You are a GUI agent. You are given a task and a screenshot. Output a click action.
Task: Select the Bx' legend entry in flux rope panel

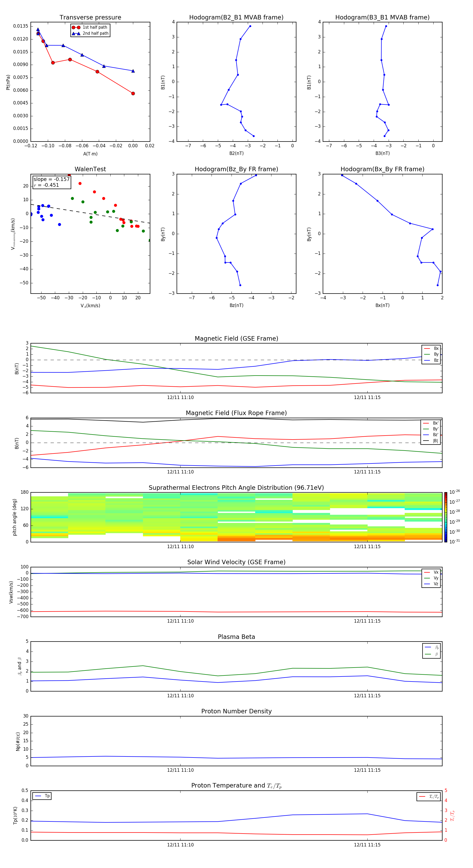click(x=431, y=423)
